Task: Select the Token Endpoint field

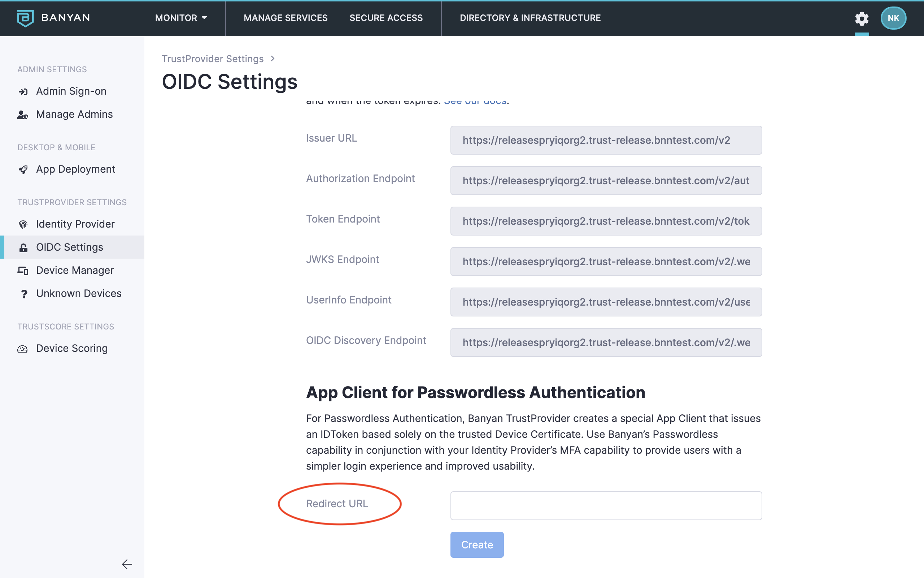Action: (x=606, y=221)
